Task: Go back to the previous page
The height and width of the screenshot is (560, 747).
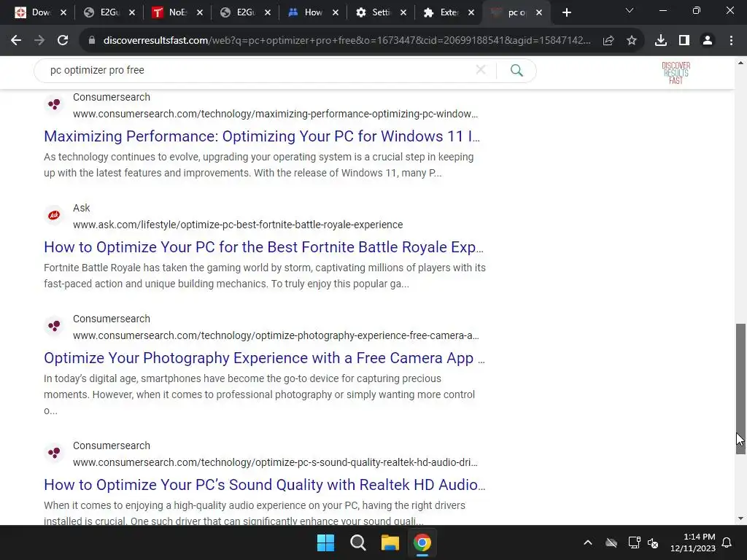Action: pos(16,41)
